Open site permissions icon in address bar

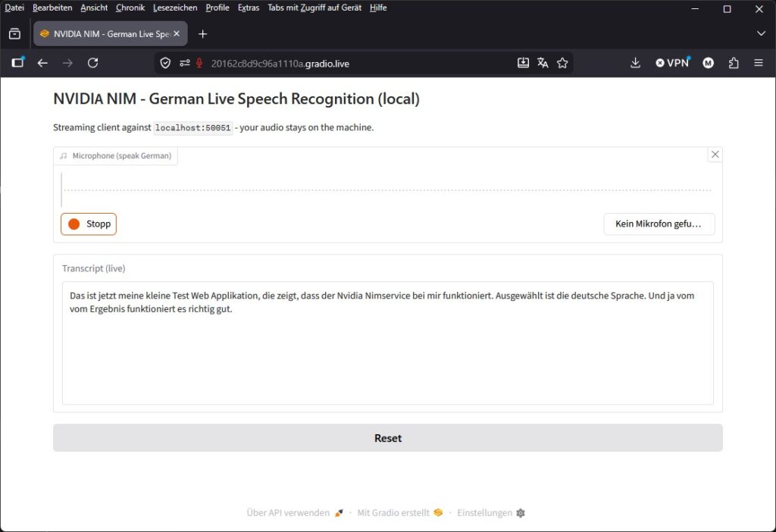pyautogui.click(x=185, y=63)
